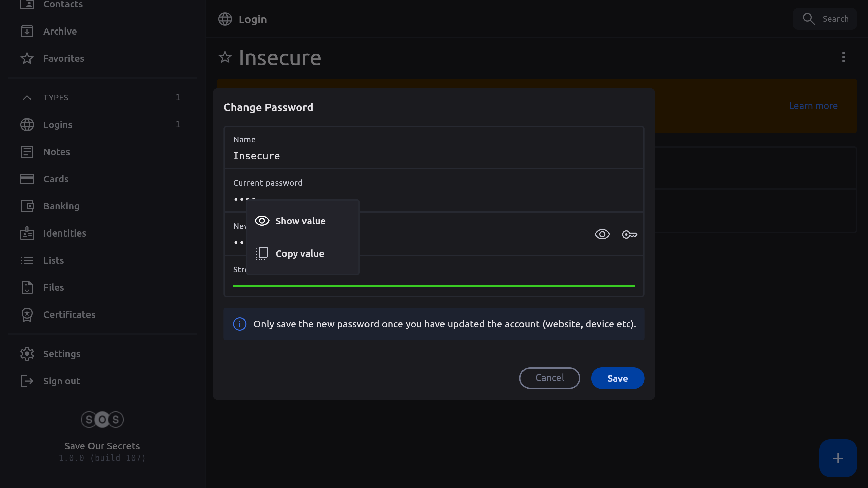The width and height of the screenshot is (868, 488).
Task: Open the Learn more link
Action: [x=813, y=106]
